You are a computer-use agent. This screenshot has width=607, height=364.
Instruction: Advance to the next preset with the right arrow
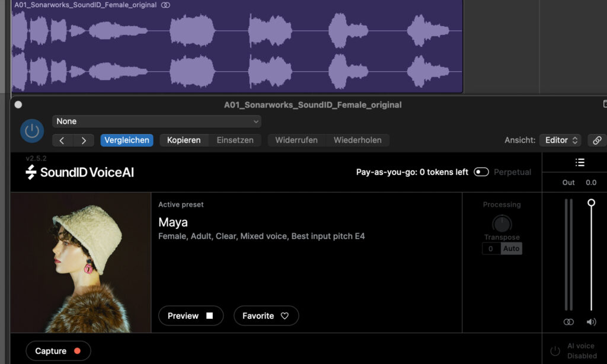pyautogui.click(x=84, y=141)
